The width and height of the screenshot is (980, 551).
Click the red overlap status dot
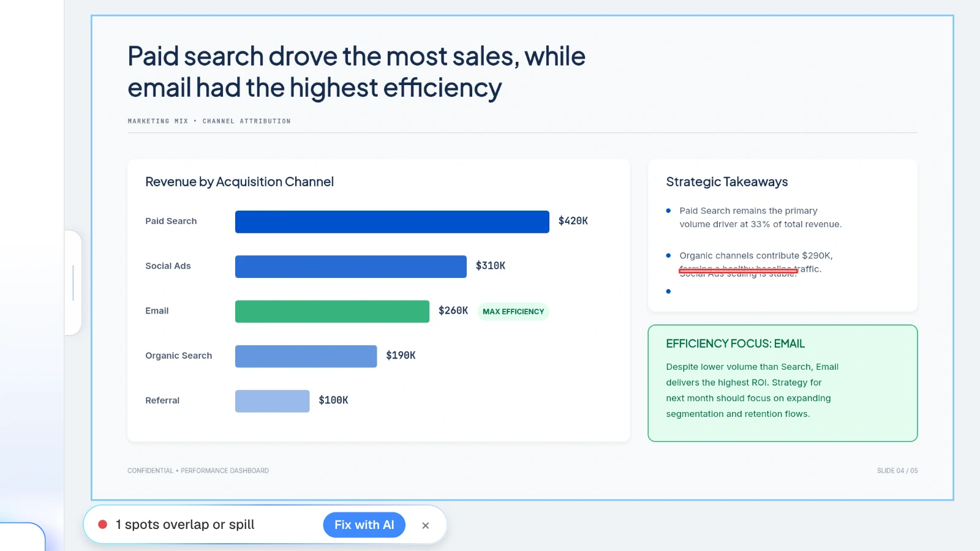tap(103, 525)
